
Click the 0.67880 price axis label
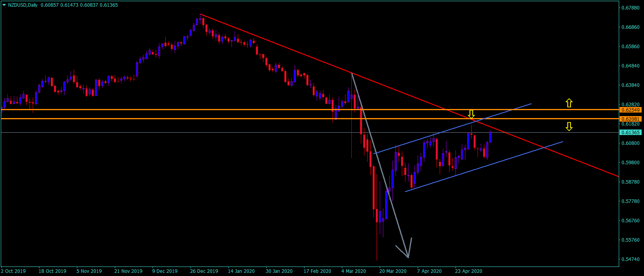pos(630,8)
